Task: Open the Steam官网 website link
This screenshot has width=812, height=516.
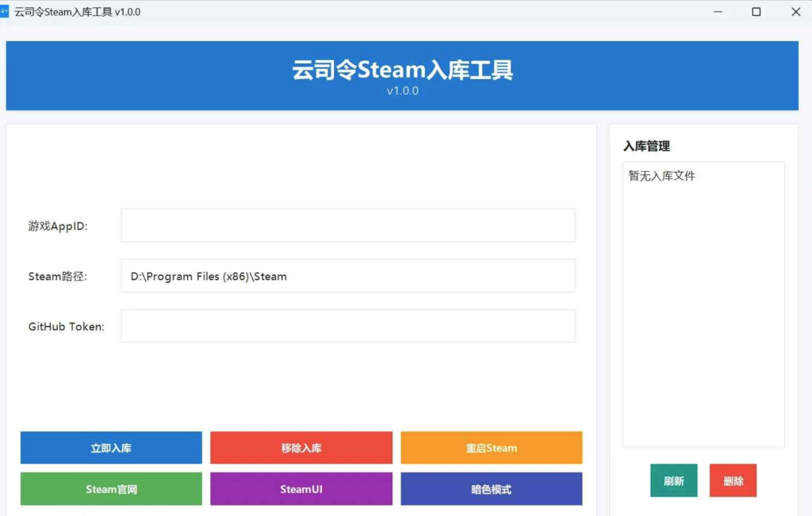Action: click(110, 489)
